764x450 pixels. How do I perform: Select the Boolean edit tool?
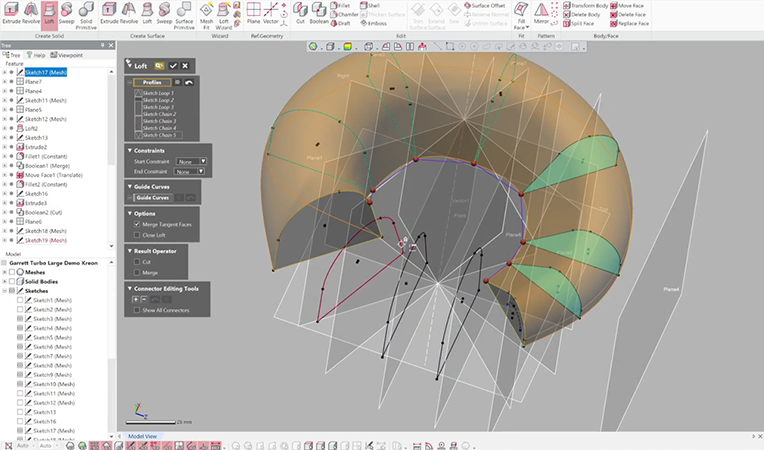[319, 12]
